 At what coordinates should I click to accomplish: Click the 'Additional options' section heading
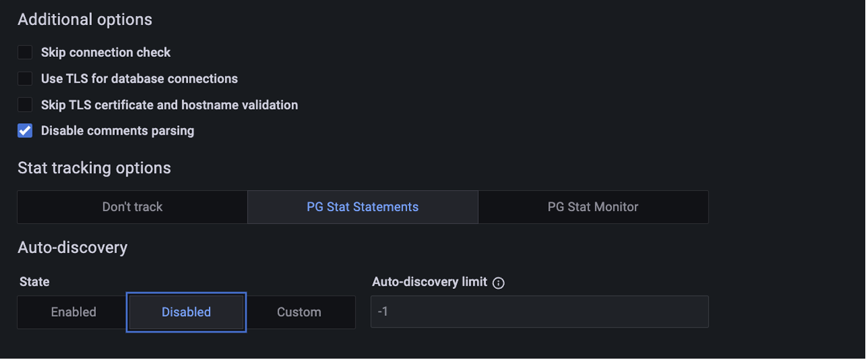pos(85,20)
